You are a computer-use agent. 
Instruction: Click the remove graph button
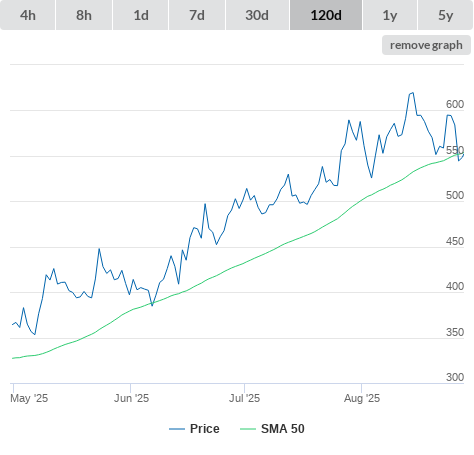tap(426, 45)
